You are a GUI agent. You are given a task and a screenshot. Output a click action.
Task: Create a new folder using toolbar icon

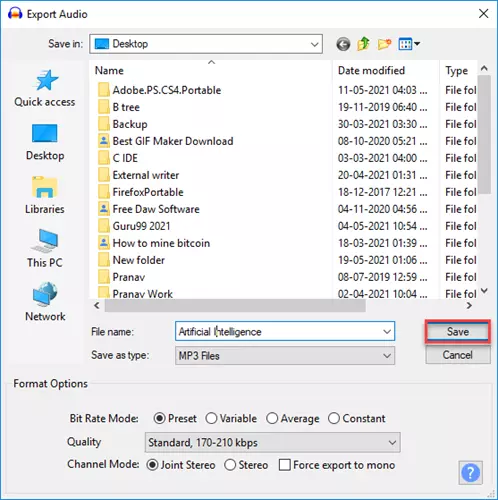coord(384,44)
